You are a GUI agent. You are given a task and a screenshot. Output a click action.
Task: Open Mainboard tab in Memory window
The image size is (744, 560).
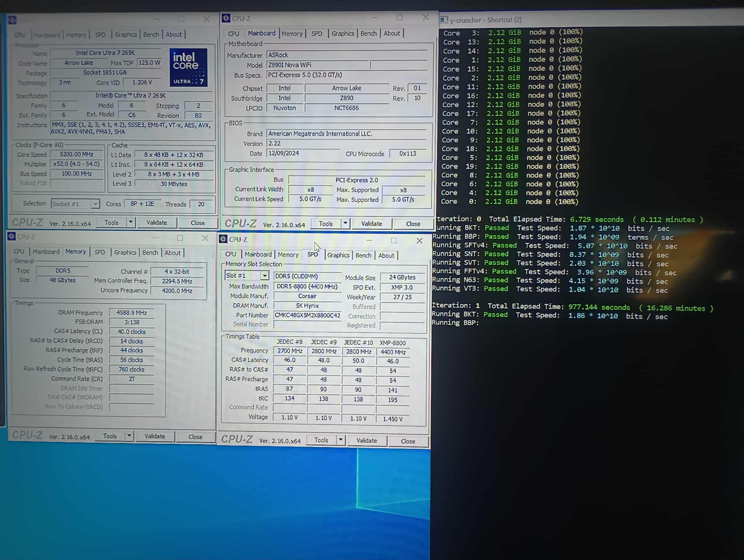tap(46, 252)
